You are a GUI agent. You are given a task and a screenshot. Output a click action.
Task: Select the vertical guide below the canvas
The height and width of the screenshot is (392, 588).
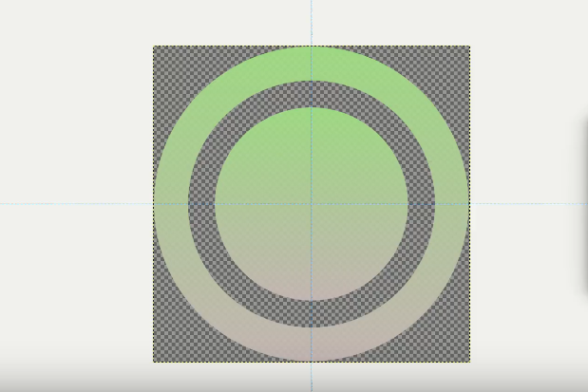pyautogui.click(x=312, y=377)
